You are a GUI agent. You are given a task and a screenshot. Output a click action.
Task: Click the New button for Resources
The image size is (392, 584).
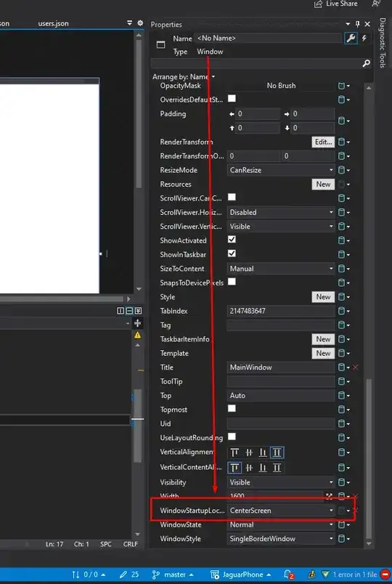click(x=323, y=184)
